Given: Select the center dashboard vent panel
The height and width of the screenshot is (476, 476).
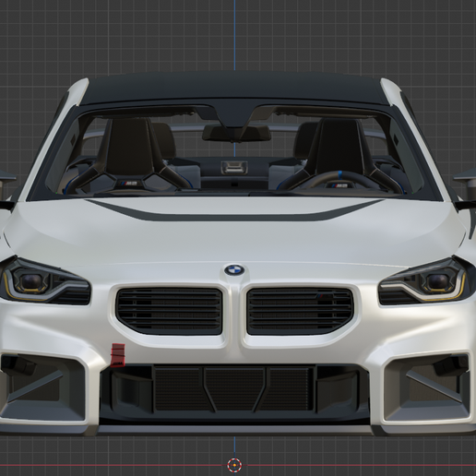Looking at the screenshot, I should [234, 168].
